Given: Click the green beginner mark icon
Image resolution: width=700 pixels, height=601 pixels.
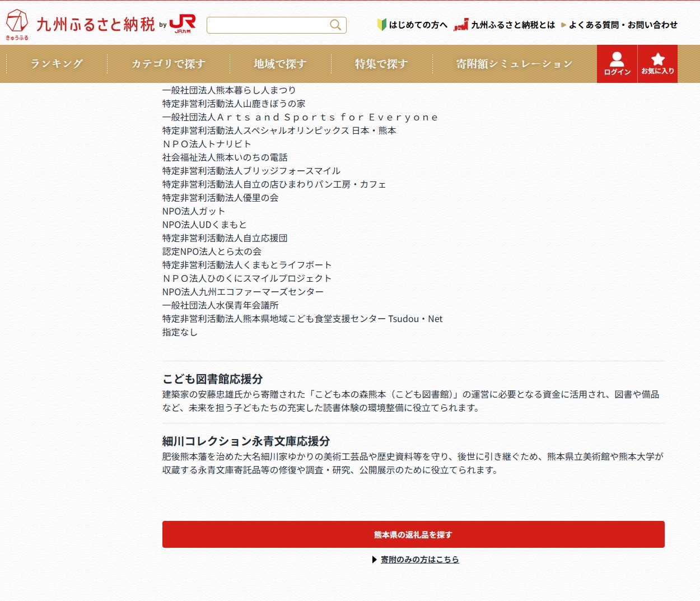Looking at the screenshot, I should [382, 25].
